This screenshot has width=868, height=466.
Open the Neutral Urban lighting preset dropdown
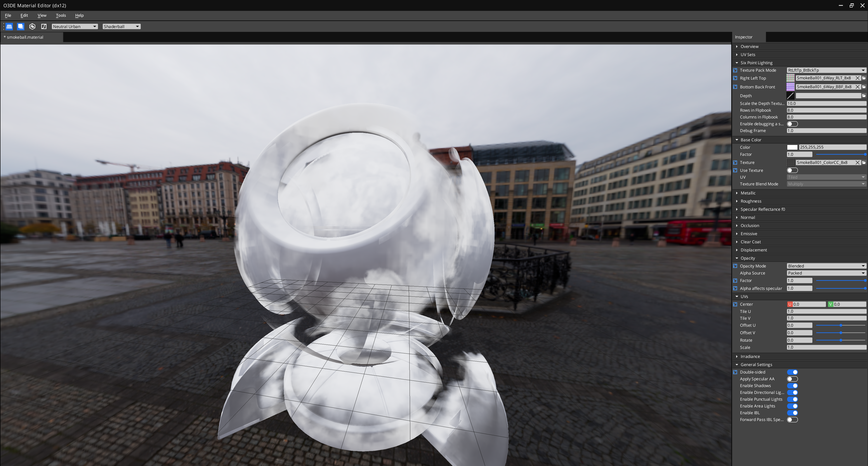click(74, 27)
